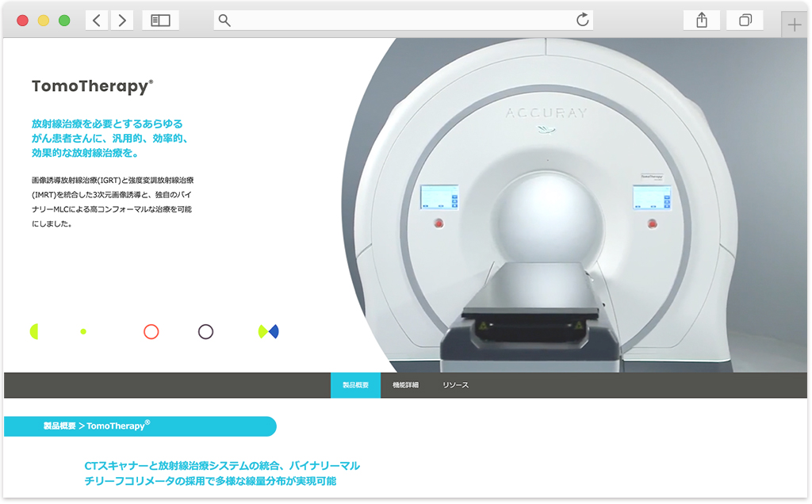Viewport: 812px width, 504px height.
Task: Click the small lime green dot
Action: 83,332
